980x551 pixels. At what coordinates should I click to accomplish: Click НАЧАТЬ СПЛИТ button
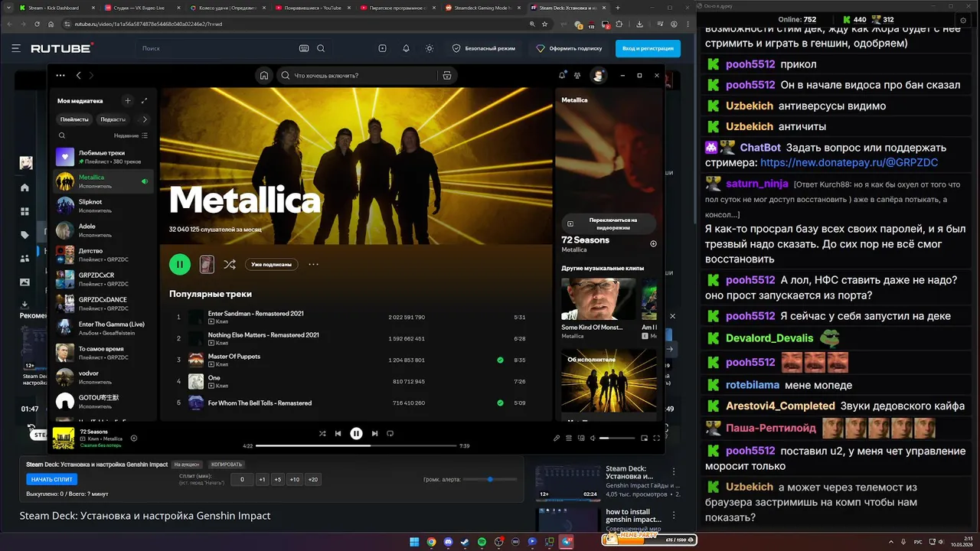pyautogui.click(x=52, y=480)
